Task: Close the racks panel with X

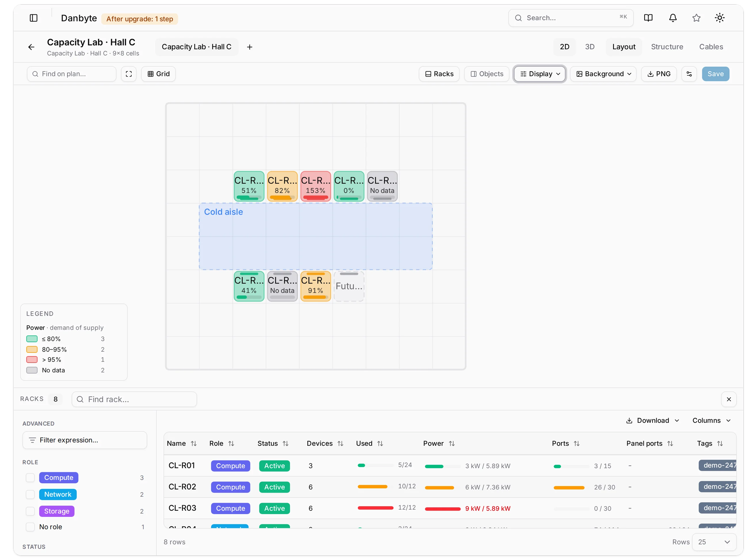Action: (x=729, y=399)
